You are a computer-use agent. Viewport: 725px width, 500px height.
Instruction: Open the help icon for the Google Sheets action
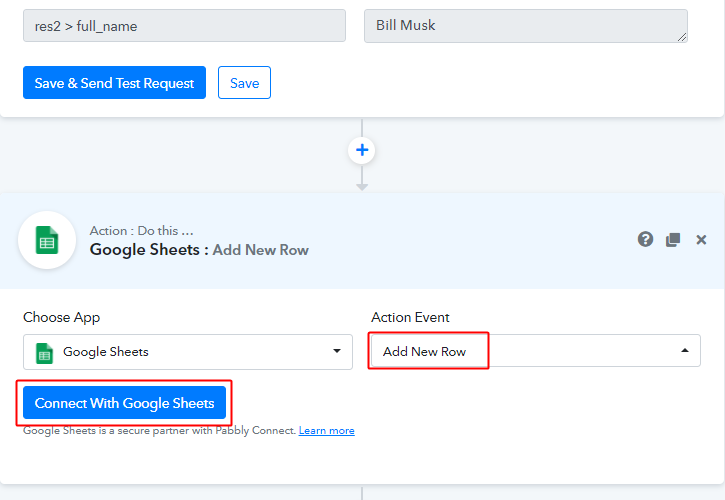click(x=645, y=240)
